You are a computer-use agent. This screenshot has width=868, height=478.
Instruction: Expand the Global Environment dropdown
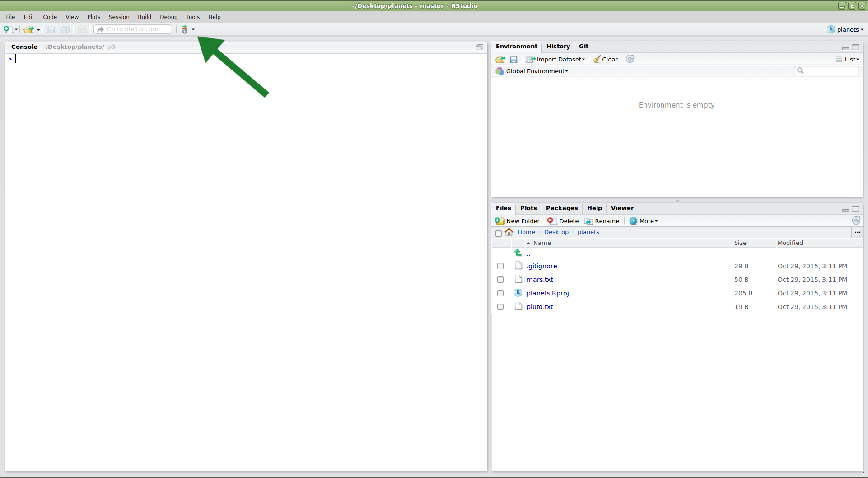click(x=537, y=71)
